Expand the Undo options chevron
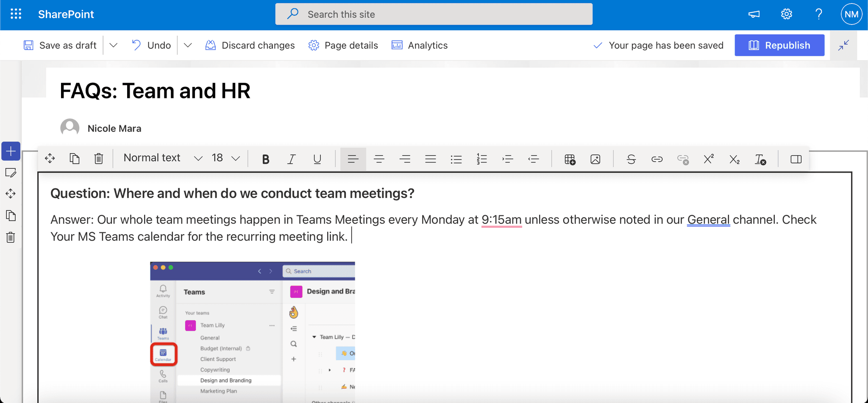The width and height of the screenshot is (868, 403). coord(188,45)
